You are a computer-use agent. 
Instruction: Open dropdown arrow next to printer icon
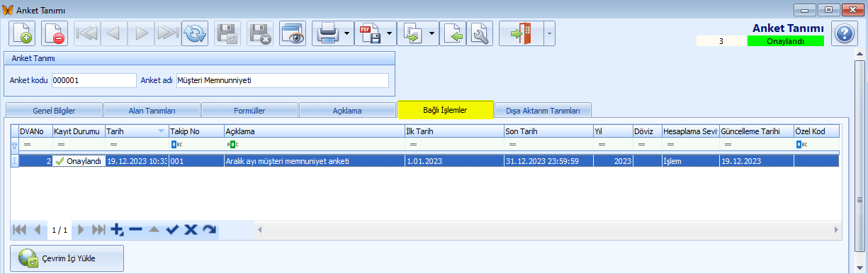(347, 33)
